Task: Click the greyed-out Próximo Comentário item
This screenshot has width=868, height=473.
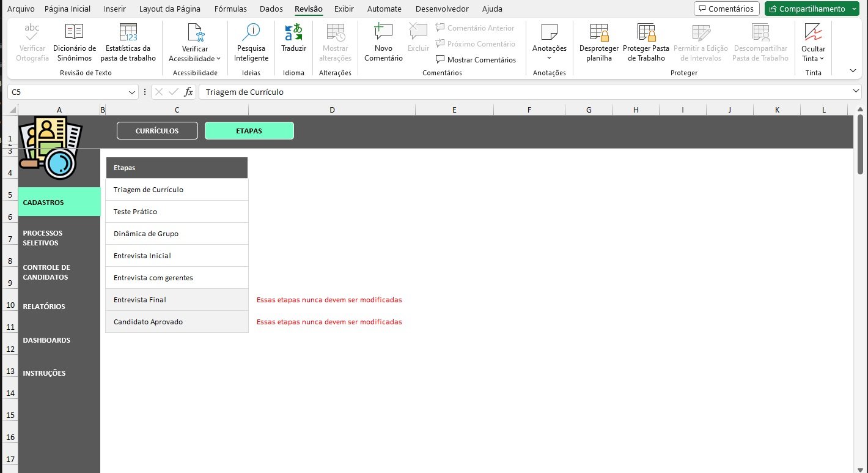Action: 475,44
